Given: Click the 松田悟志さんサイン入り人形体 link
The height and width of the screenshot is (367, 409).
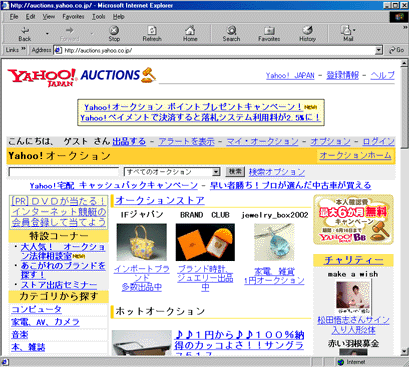Looking at the screenshot, I should [x=353, y=325].
